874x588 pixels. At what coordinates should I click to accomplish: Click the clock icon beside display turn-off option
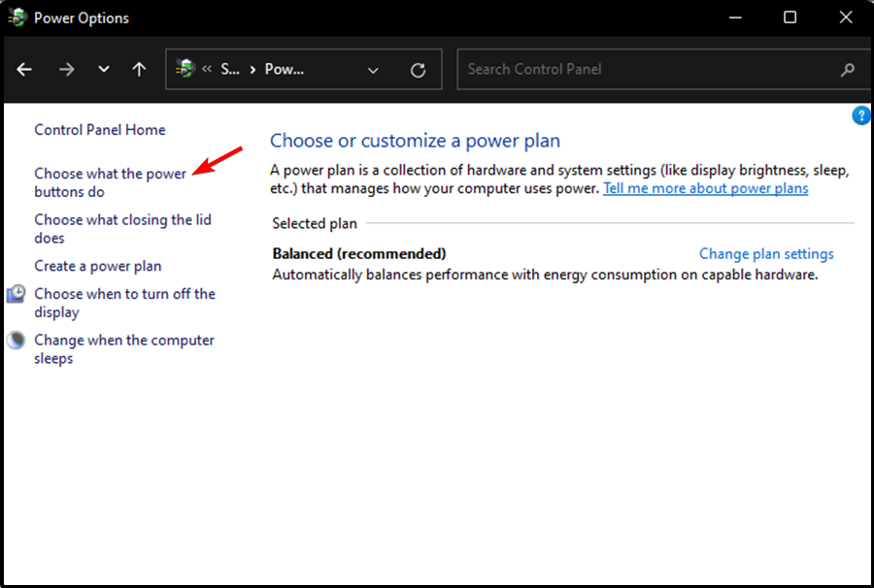coord(16,294)
